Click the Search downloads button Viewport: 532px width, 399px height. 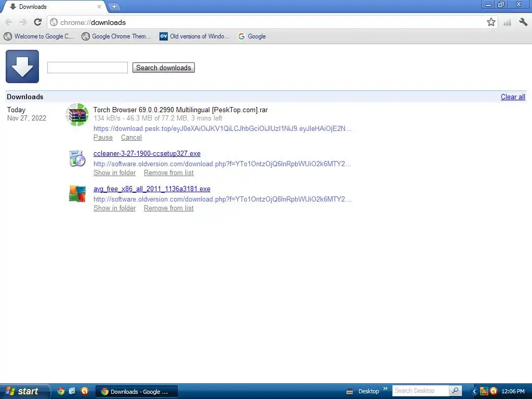[164, 68]
